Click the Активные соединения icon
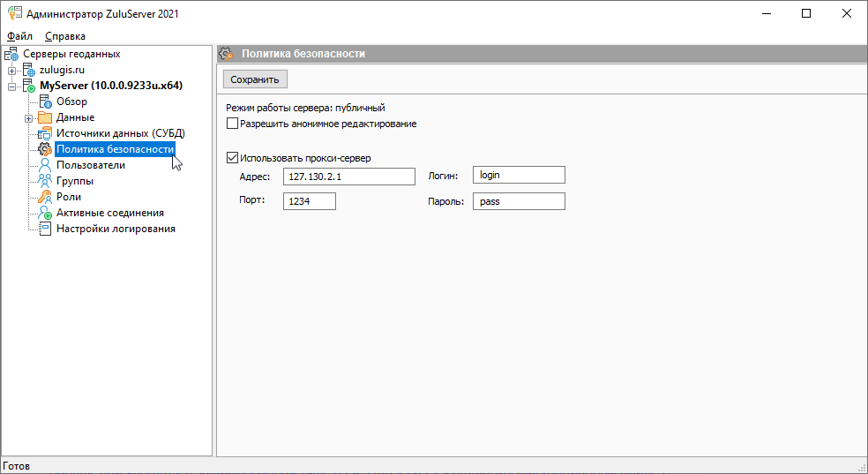Viewport: 868px width, 474px height. point(45,213)
